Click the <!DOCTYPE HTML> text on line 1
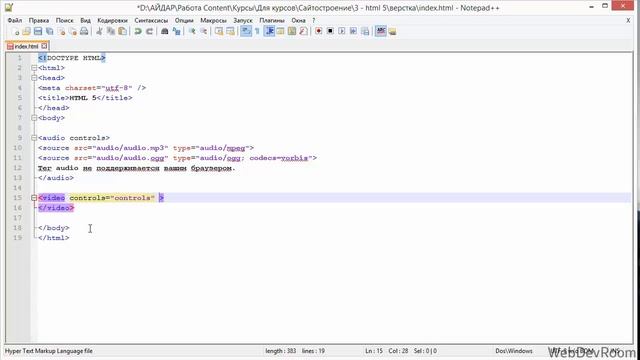Image resolution: width=640 pixels, height=360 pixels. 72,58
